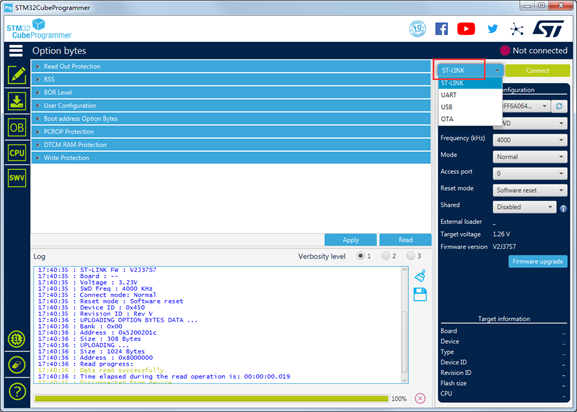Screen dimensions: 577x412
Task: Expand the Write Protection section
Action: [x=231, y=158]
